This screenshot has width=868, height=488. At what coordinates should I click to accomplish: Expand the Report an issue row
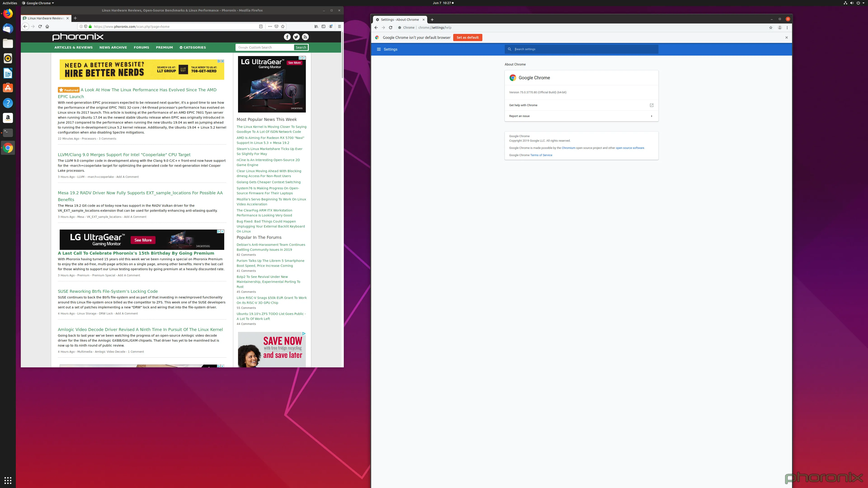coord(581,116)
